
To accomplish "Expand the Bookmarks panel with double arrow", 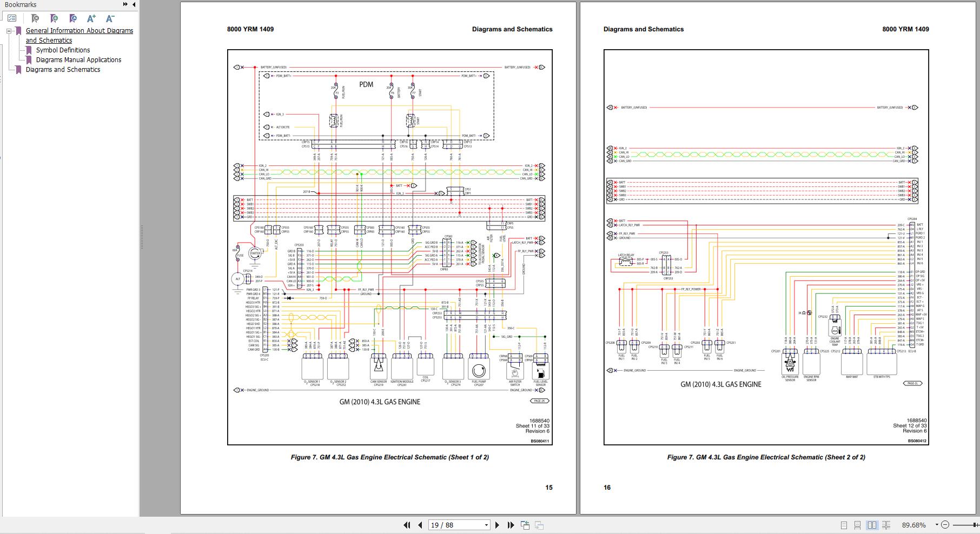I will point(125,4).
